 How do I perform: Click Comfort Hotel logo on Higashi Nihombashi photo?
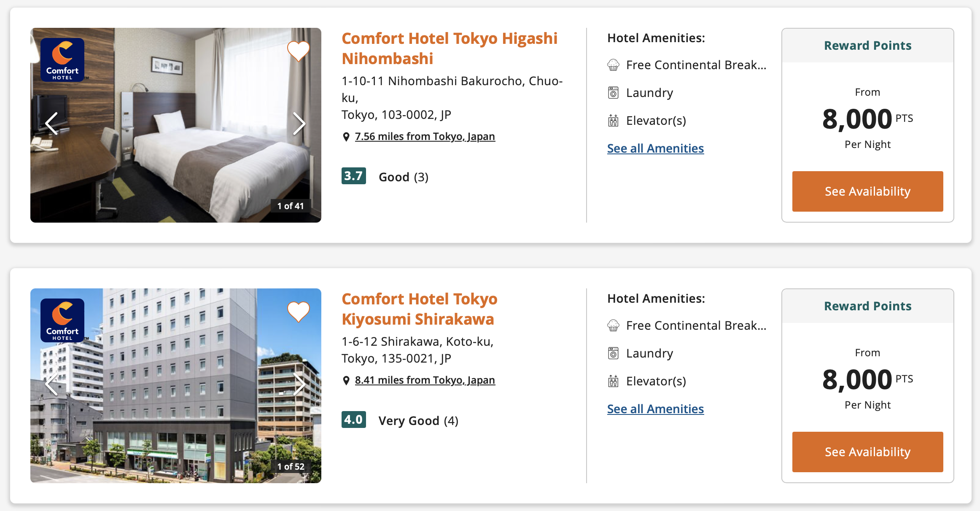62,59
